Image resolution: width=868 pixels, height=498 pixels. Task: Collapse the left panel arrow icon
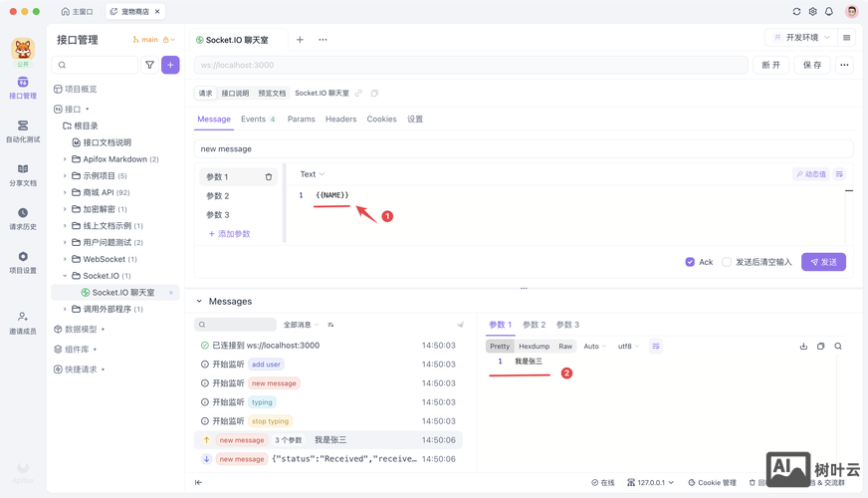[198, 482]
